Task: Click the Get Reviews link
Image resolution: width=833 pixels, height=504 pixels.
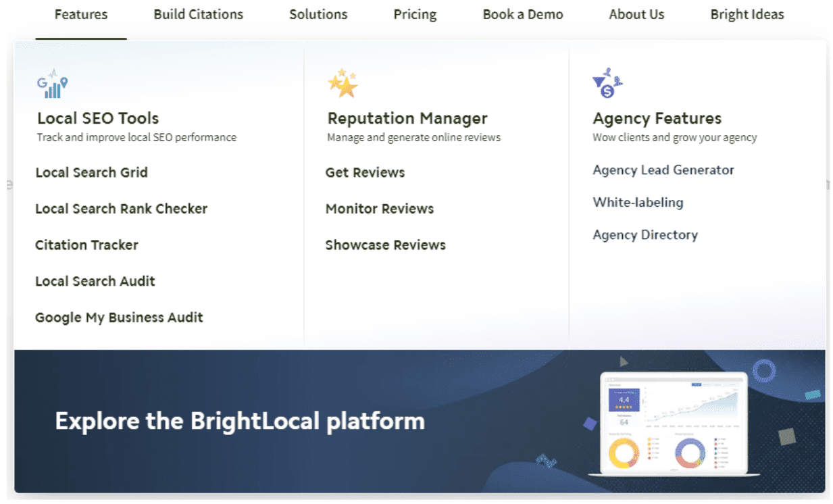Action: (x=365, y=172)
